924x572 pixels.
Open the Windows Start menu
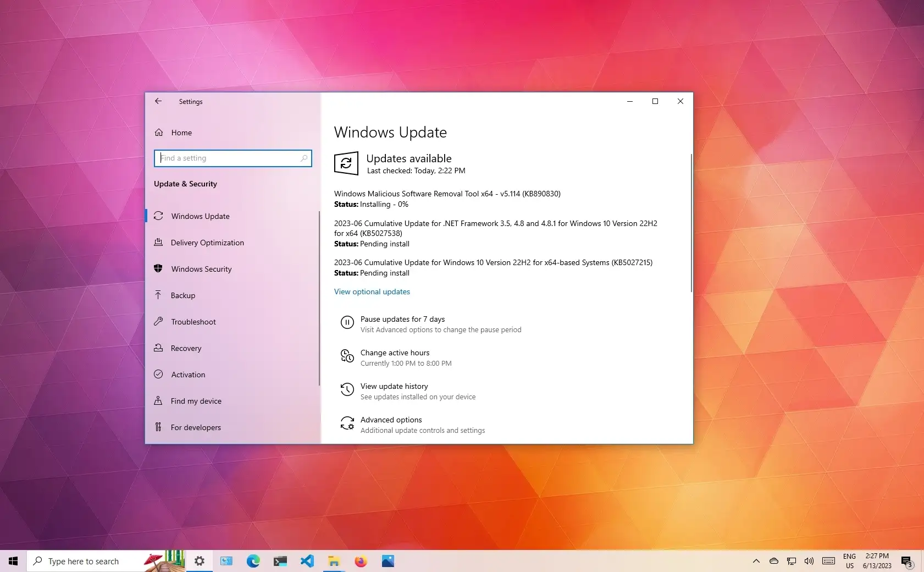coord(13,561)
